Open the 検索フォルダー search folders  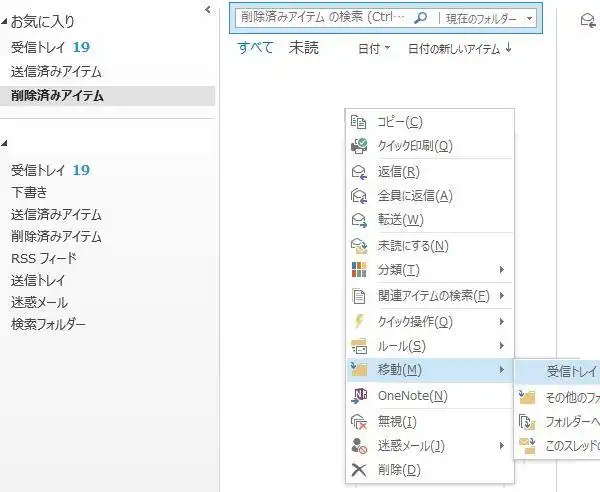pyautogui.click(x=48, y=324)
